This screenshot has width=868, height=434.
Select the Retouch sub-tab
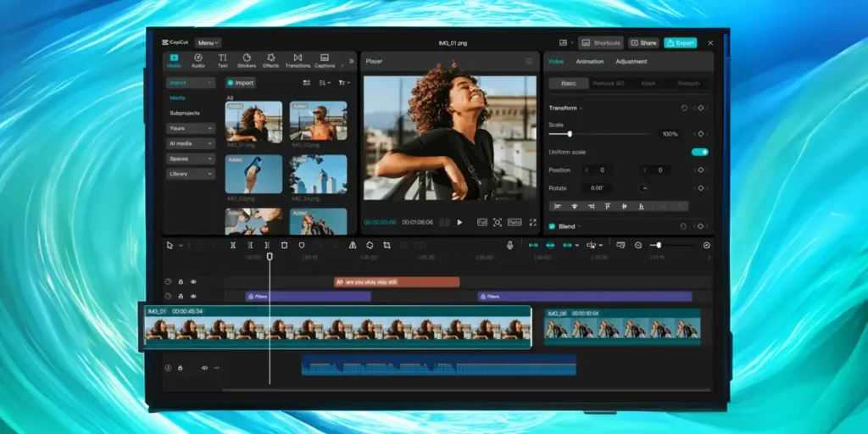[x=688, y=84]
